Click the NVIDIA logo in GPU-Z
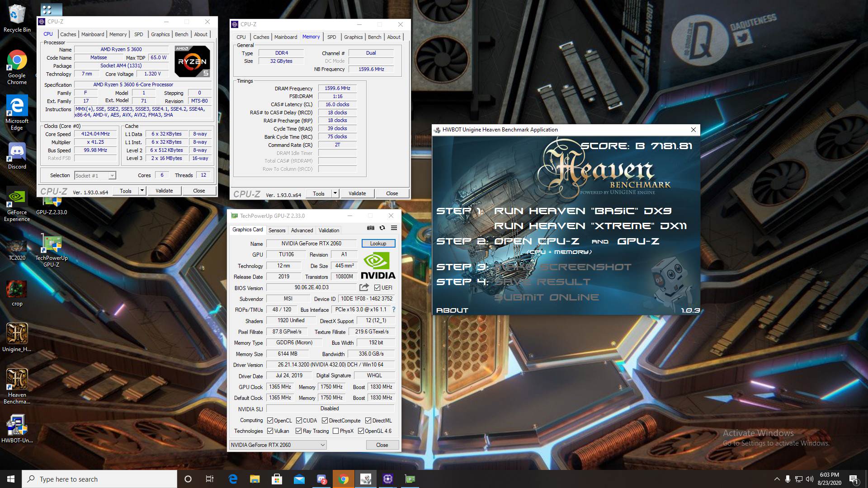Image resolution: width=868 pixels, height=488 pixels. pos(378,266)
